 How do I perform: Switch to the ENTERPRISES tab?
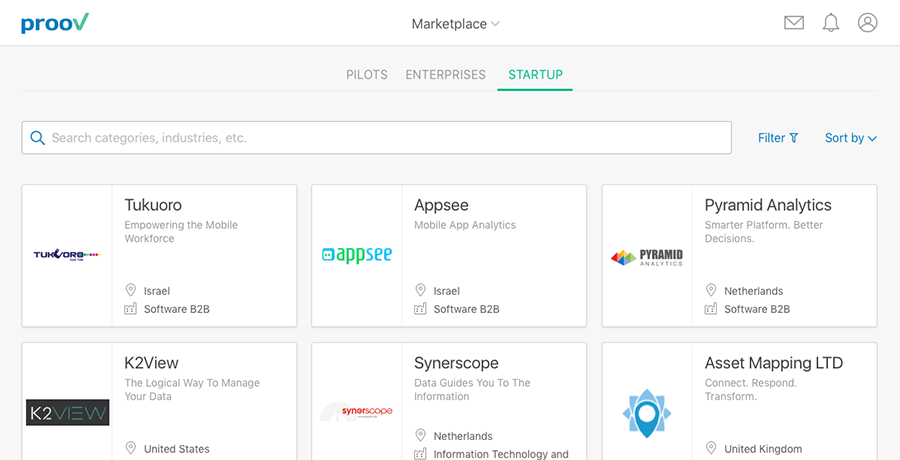[445, 75]
